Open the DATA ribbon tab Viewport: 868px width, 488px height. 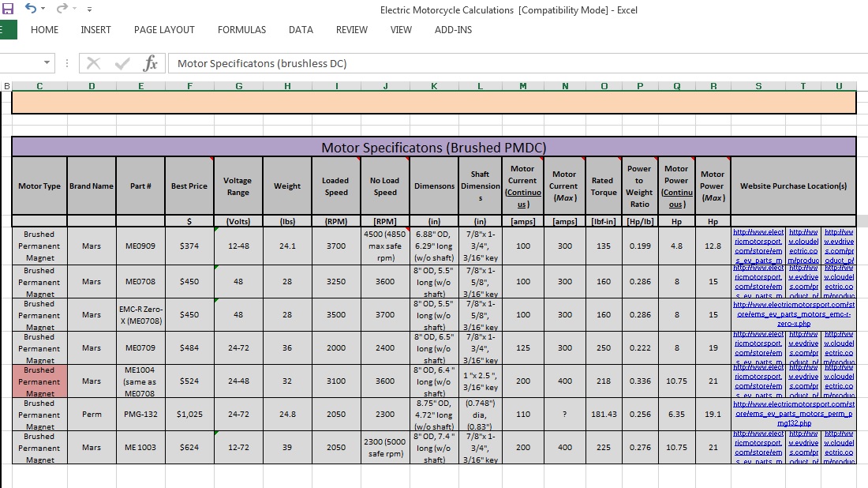301,30
